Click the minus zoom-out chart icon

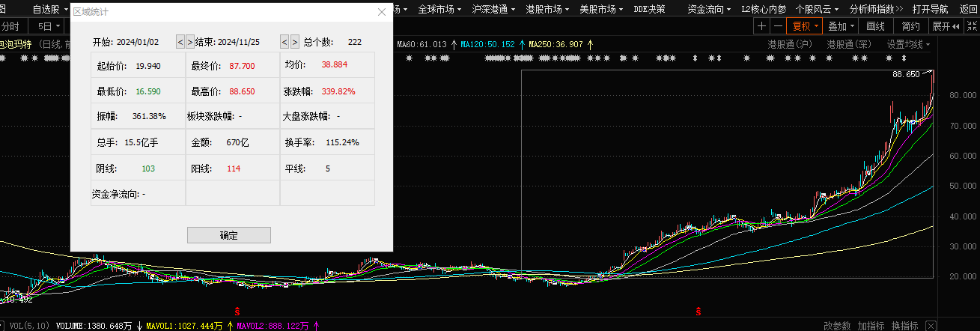tap(778, 25)
